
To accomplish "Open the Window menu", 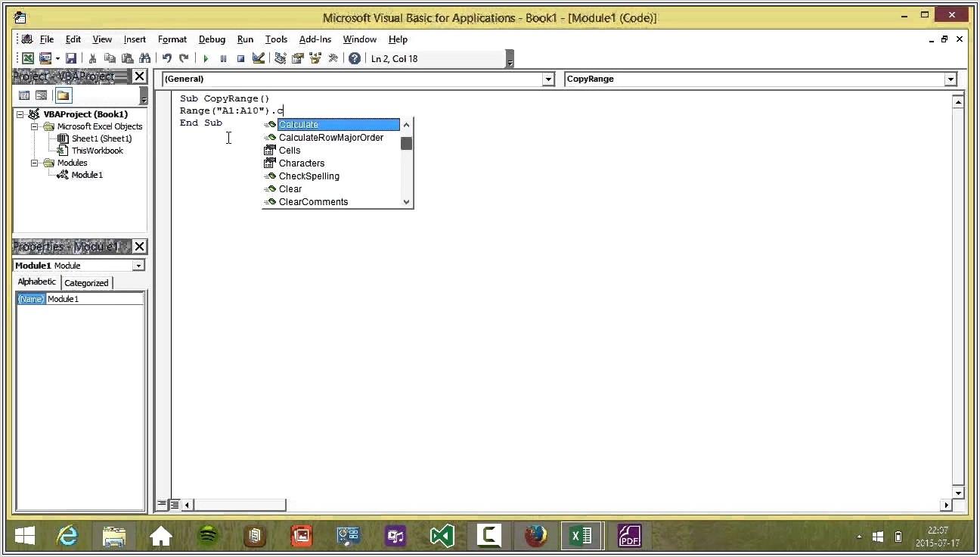I will click(360, 39).
